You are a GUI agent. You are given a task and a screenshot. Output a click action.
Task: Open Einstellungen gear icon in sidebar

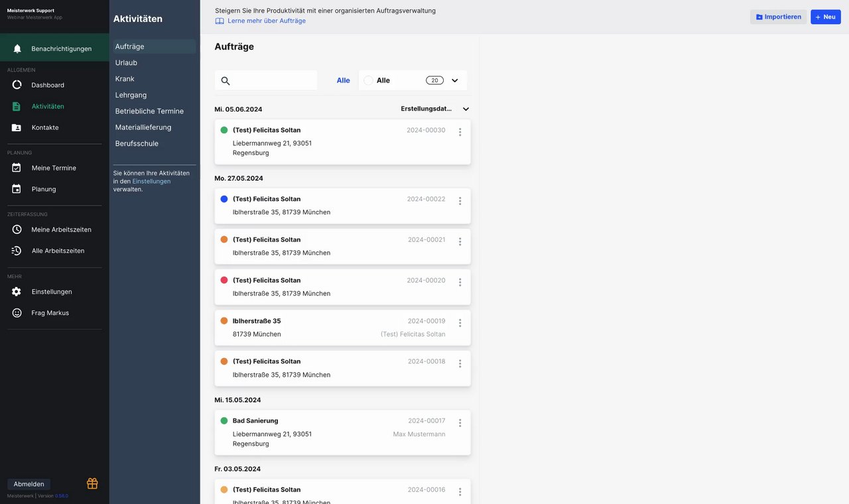coord(17,292)
